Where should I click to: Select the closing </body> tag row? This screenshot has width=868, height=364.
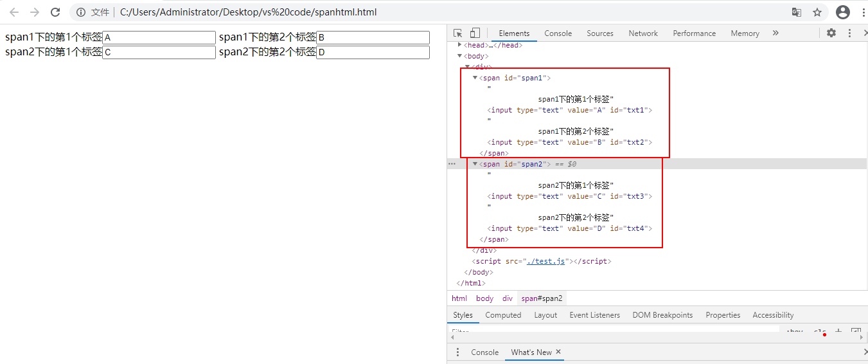click(479, 272)
